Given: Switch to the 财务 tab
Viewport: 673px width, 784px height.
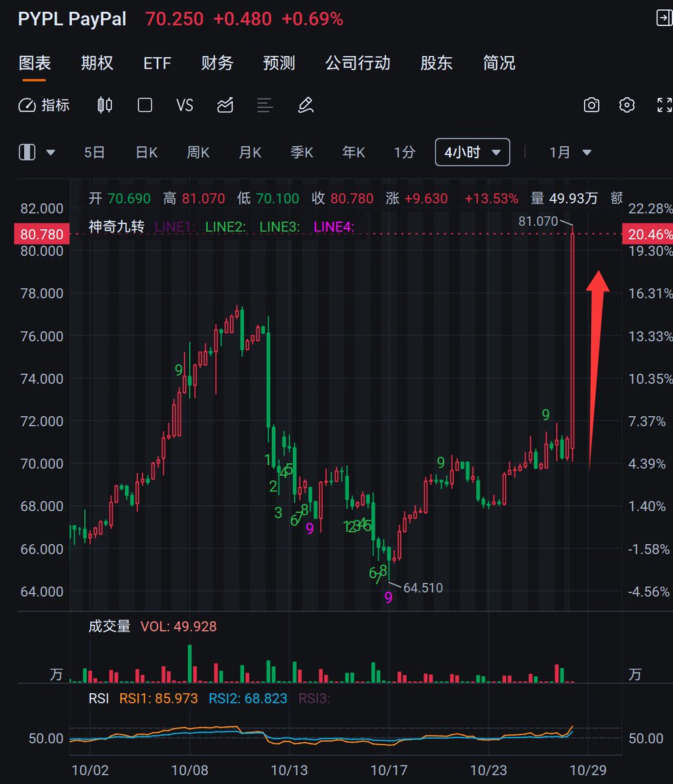Looking at the screenshot, I should click(218, 63).
